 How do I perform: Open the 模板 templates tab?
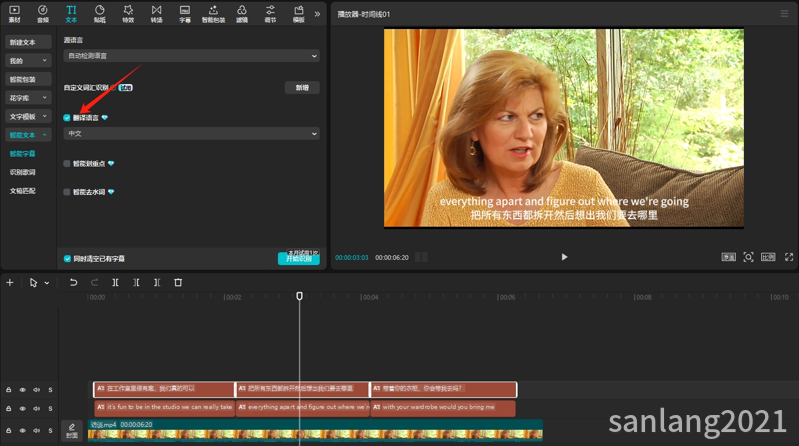coord(299,14)
